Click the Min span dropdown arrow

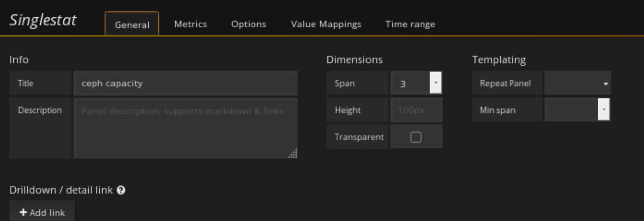tap(604, 110)
